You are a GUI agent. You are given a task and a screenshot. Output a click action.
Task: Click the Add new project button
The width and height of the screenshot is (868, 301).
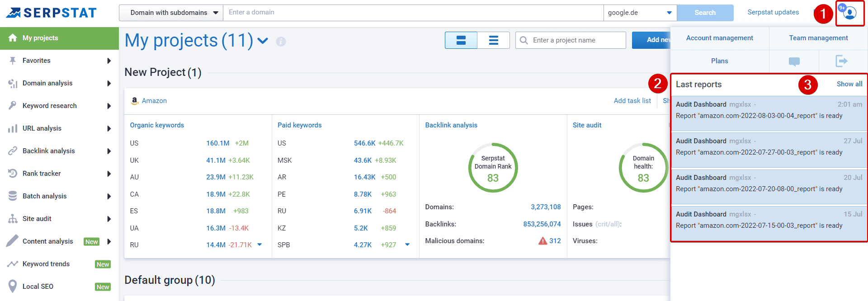click(651, 40)
